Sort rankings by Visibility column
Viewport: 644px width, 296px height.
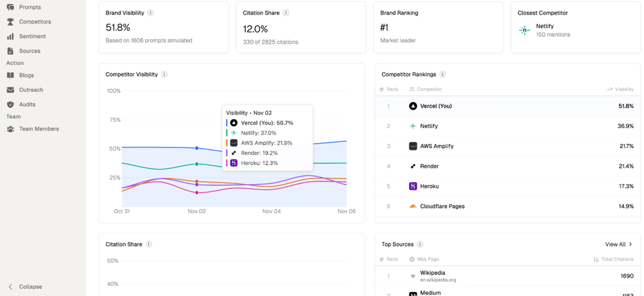pyautogui.click(x=620, y=89)
